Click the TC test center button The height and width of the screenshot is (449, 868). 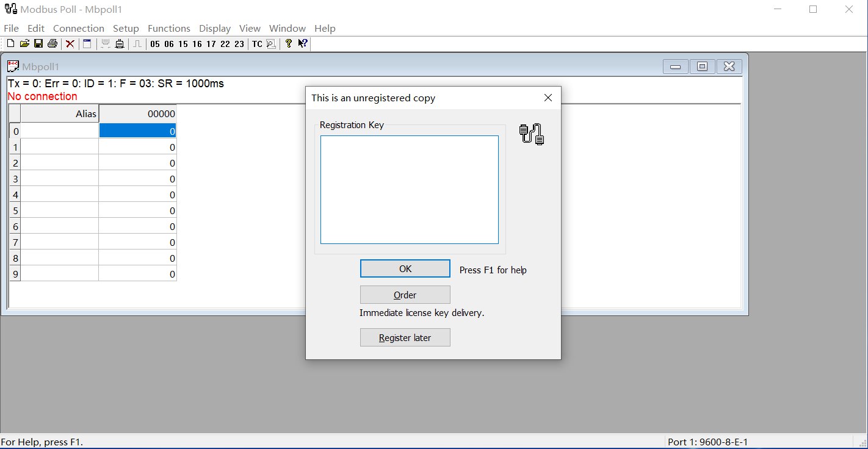coord(257,44)
